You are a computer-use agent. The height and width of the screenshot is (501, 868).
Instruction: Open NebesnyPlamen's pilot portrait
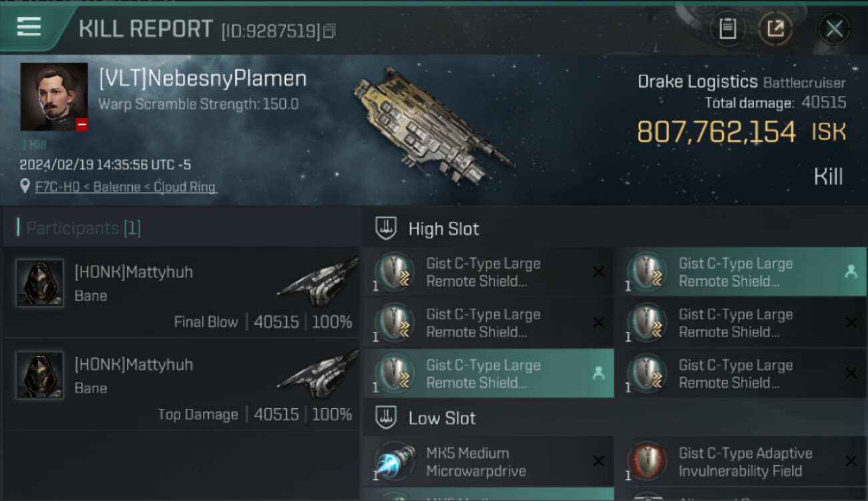tap(54, 97)
